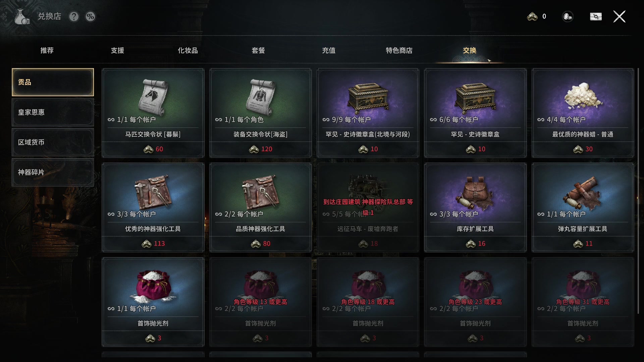
Task: Choose 最优质的神器蜡 wax item
Action: point(583,113)
